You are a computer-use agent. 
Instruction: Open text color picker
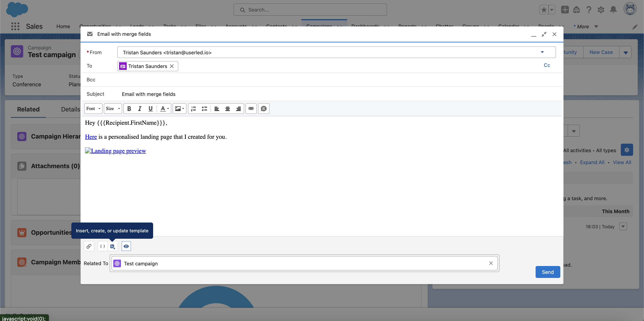[x=164, y=108]
